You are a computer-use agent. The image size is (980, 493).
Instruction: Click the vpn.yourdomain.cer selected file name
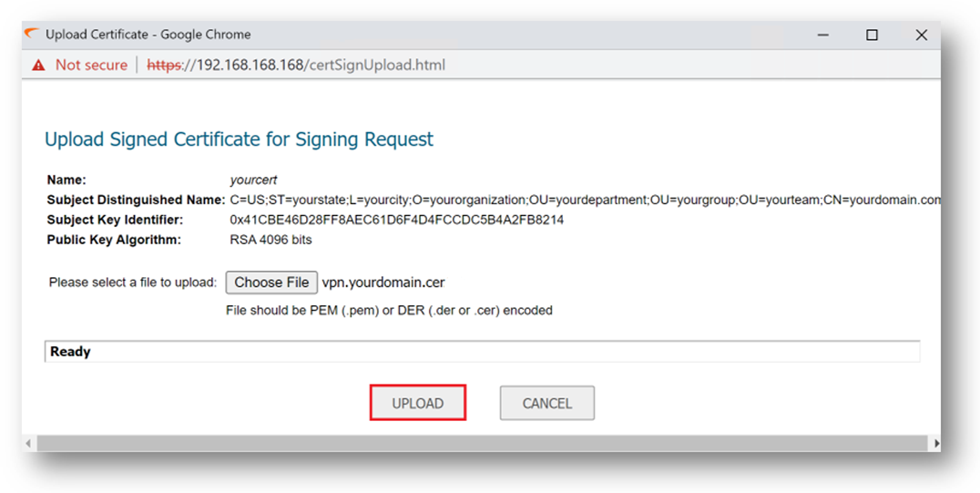pyautogui.click(x=383, y=282)
